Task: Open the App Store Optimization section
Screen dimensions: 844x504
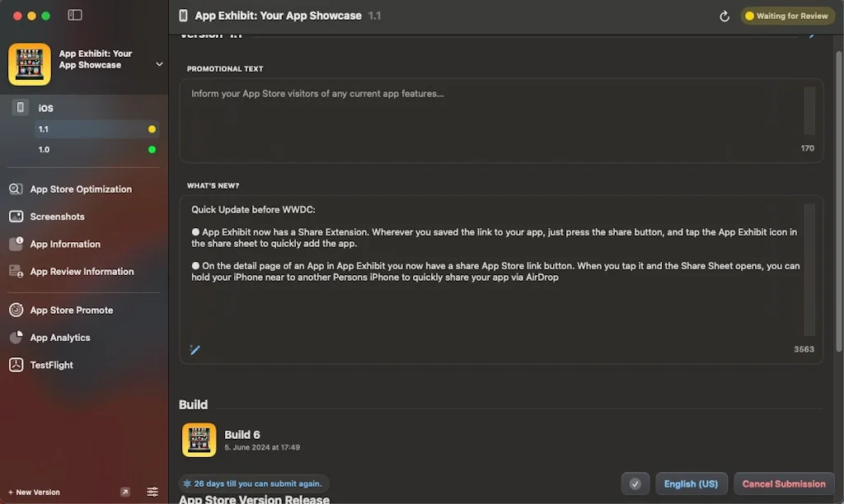Action: click(80, 189)
